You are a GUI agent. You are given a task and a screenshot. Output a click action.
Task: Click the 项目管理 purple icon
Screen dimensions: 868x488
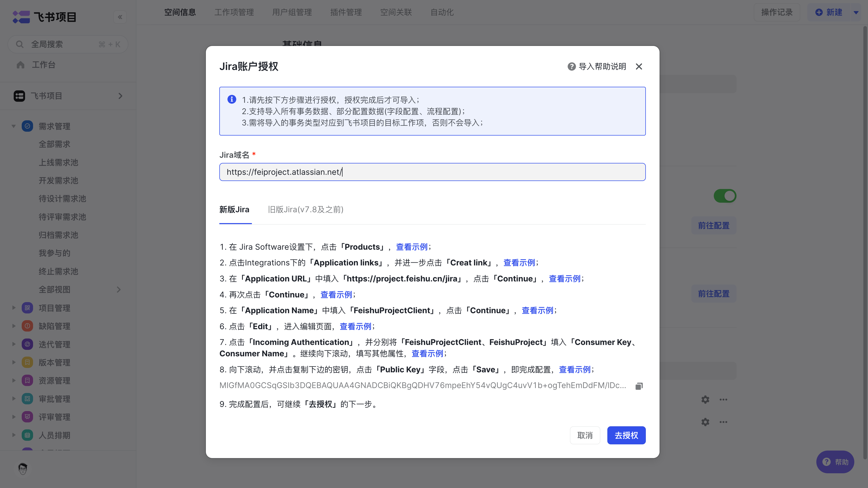tap(27, 308)
